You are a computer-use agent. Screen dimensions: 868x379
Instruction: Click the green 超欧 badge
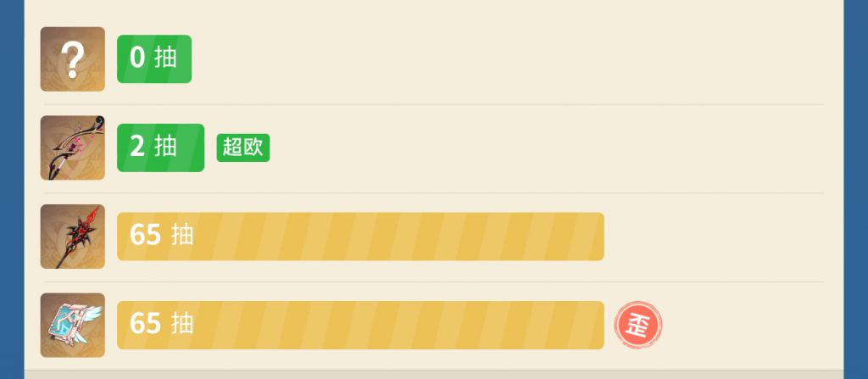coord(242,148)
